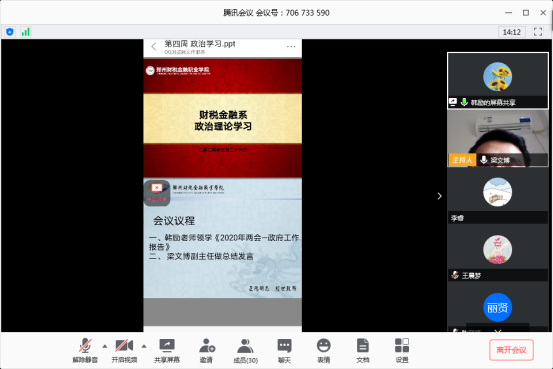The height and width of the screenshot is (369, 553).
Task: Click the microphone icon beside 梁文博
Action: click(x=484, y=160)
